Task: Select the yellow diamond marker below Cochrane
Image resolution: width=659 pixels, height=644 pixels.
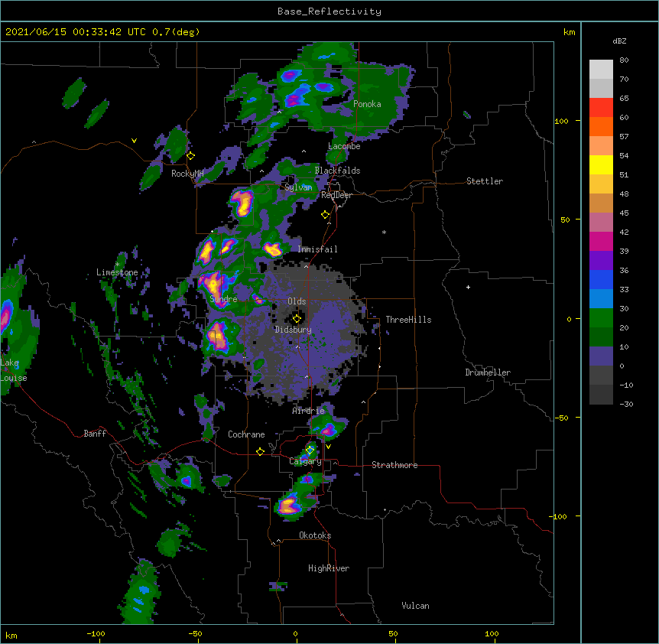Action: pos(260,451)
